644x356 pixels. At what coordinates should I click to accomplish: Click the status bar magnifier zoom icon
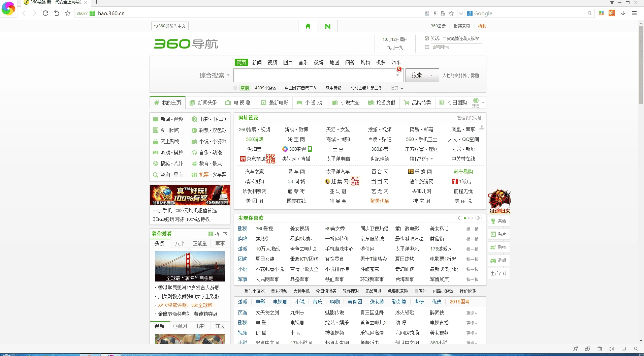636,349
